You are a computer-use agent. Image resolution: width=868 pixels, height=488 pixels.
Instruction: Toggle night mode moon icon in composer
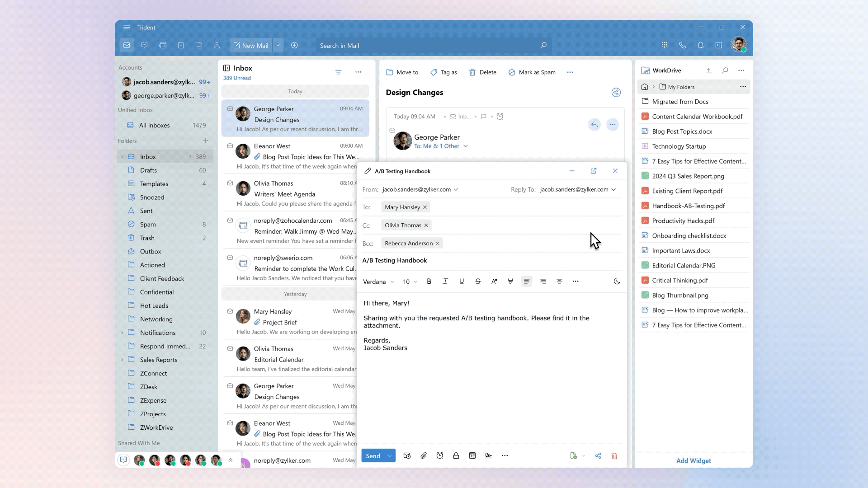coord(617,281)
